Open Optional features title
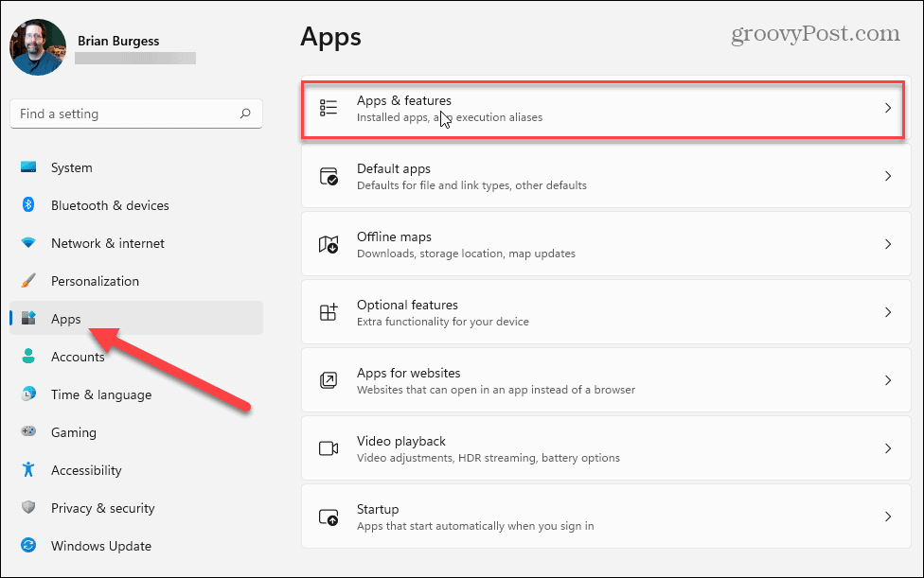 407,305
